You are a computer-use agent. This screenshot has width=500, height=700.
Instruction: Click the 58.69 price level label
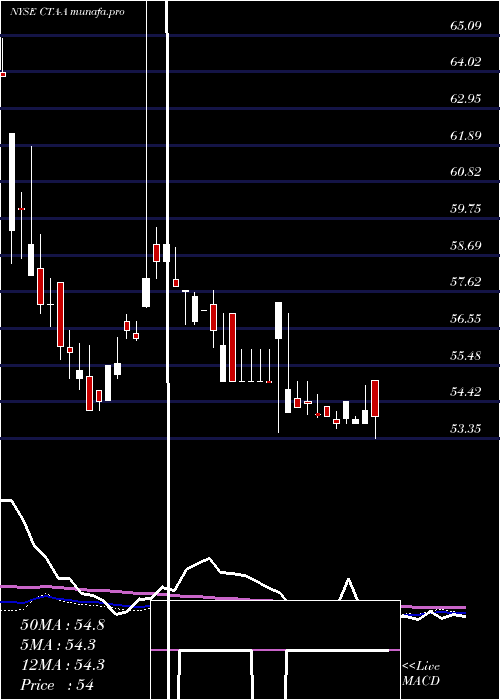[466, 246]
